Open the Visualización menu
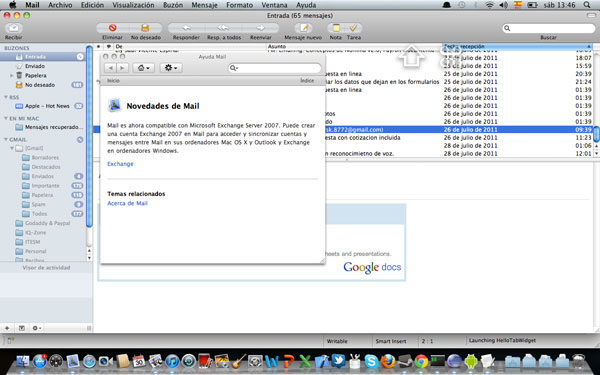600x375 pixels. click(133, 5)
